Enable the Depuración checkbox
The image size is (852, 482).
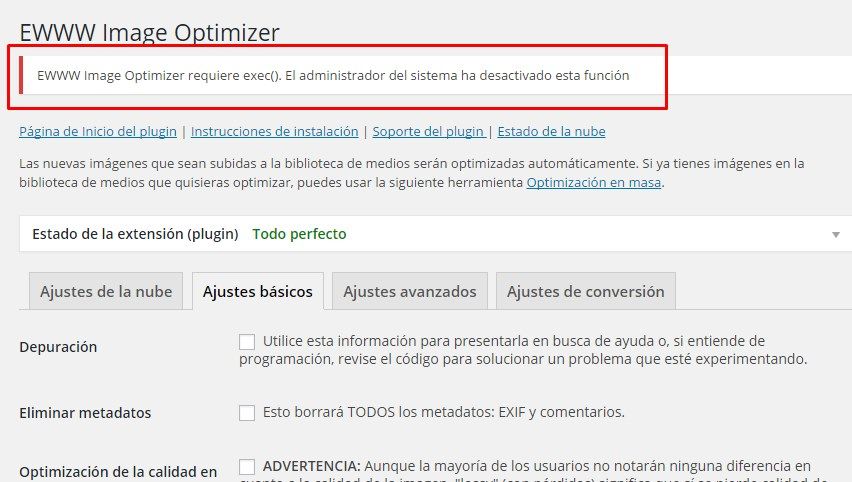click(x=247, y=342)
